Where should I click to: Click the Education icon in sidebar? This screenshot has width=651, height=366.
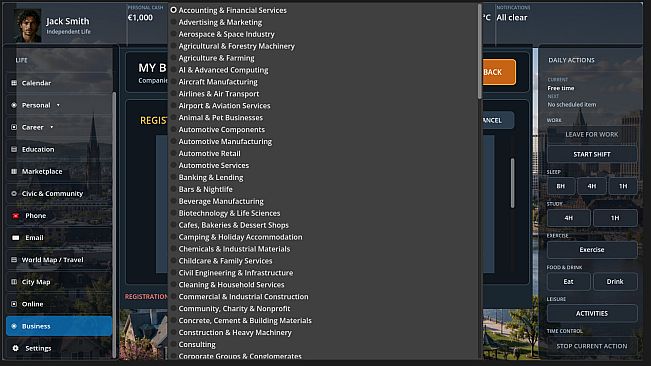click(14, 149)
